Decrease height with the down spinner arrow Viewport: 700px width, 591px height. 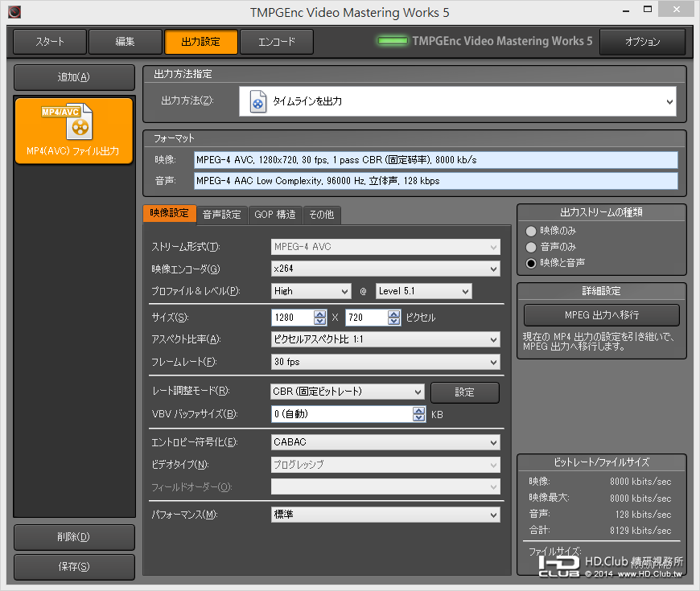393,322
